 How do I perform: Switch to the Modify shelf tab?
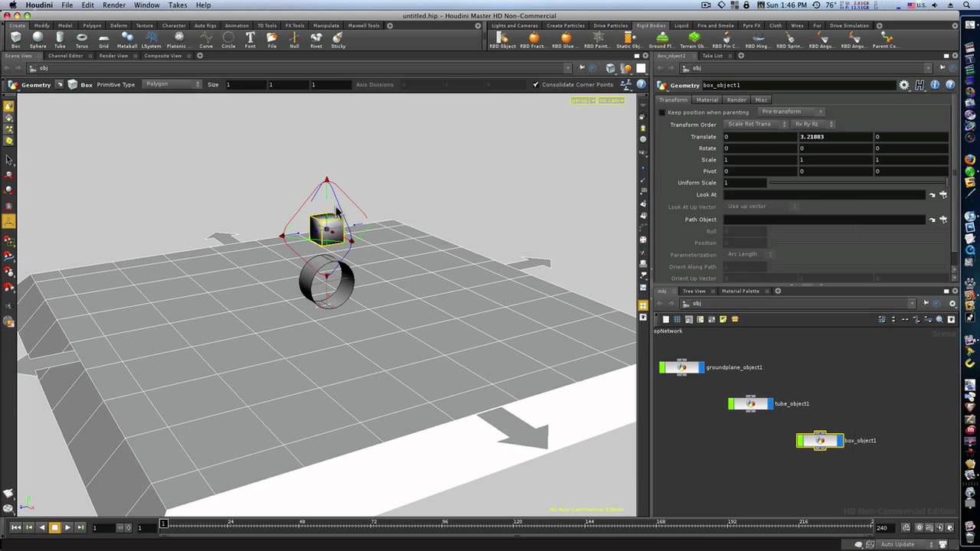[x=41, y=25]
